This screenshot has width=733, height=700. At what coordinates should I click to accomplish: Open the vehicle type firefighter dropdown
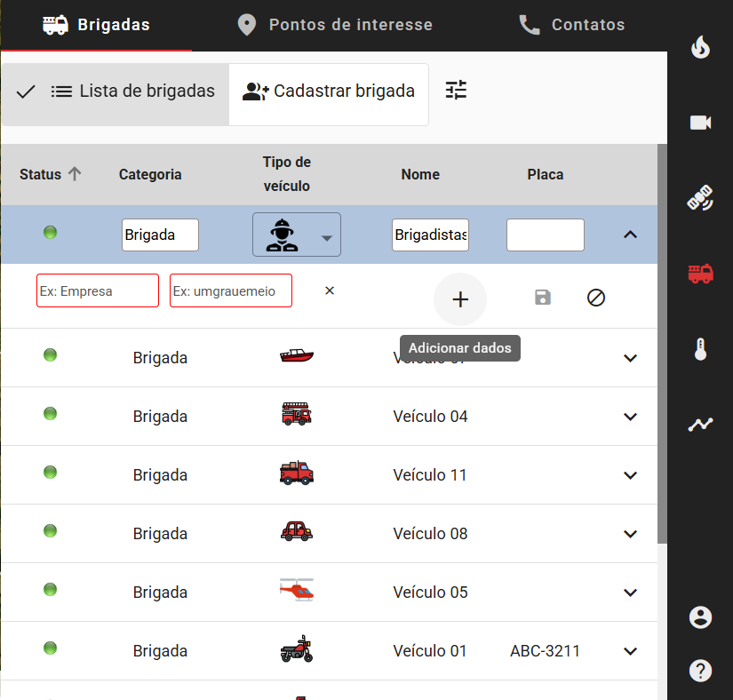click(297, 235)
